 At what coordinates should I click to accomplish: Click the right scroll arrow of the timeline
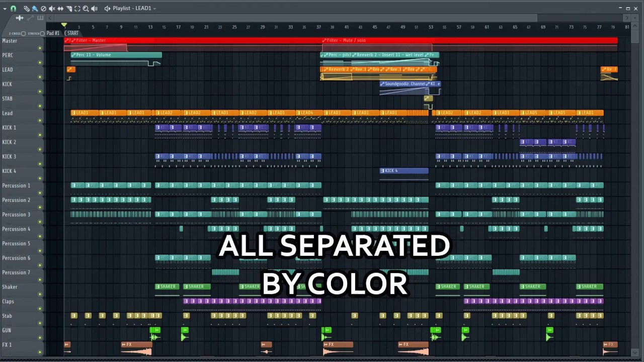pyautogui.click(x=627, y=18)
